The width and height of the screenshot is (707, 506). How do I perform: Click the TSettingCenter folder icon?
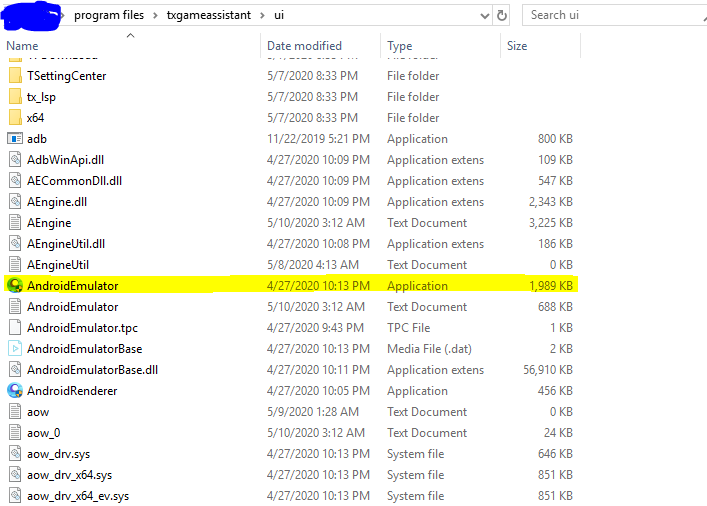(15, 75)
